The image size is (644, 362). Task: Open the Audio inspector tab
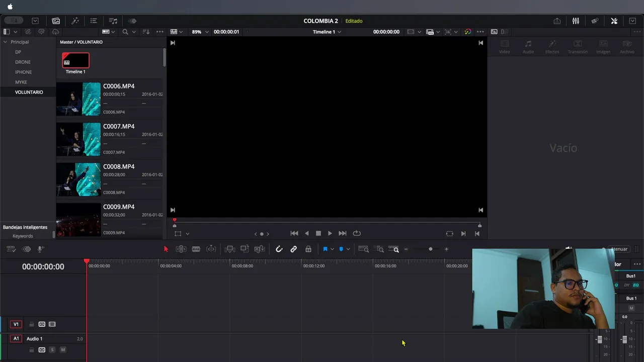(528, 47)
